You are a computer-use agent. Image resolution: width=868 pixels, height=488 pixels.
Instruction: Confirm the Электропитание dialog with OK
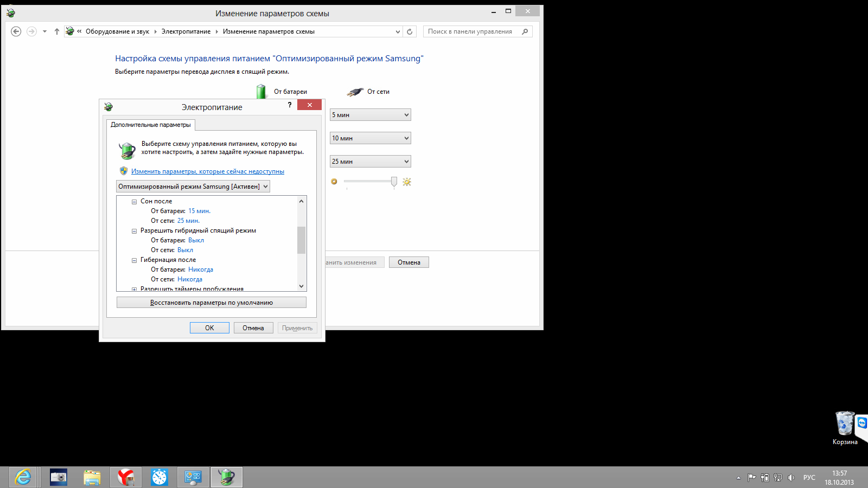(x=209, y=328)
